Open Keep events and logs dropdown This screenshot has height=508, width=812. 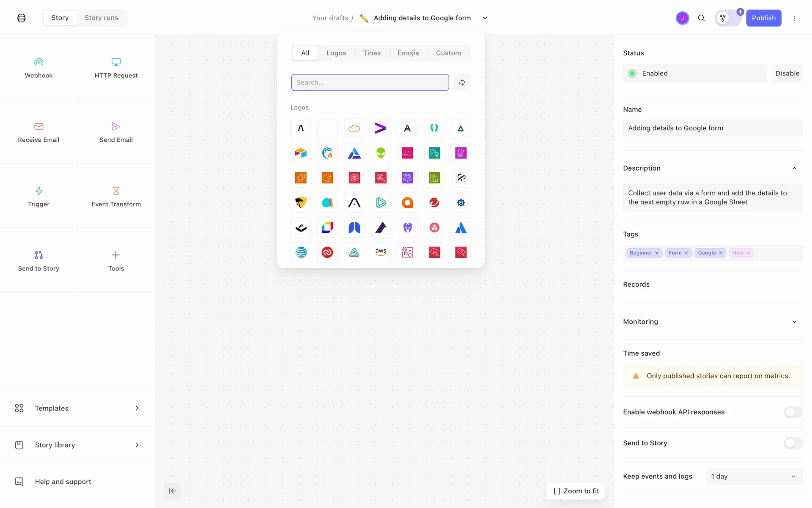pyautogui.click(x=754, y=476)
